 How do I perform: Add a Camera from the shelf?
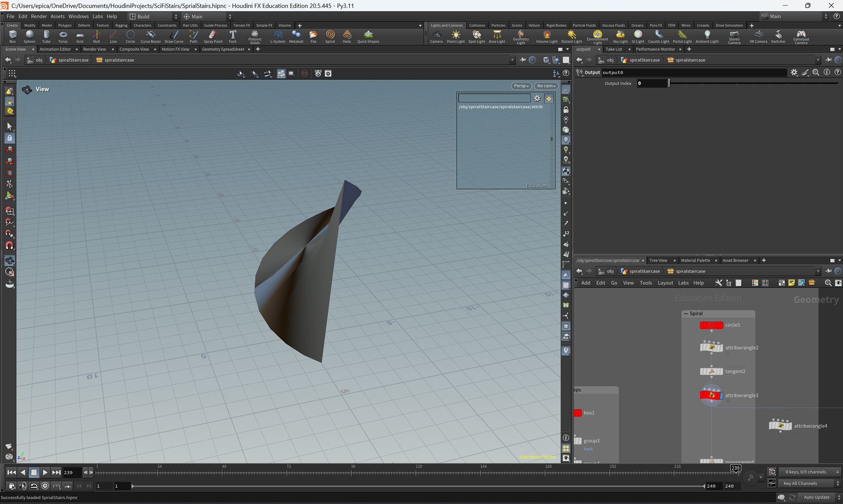pyautogui.click(x=436, y=36)
